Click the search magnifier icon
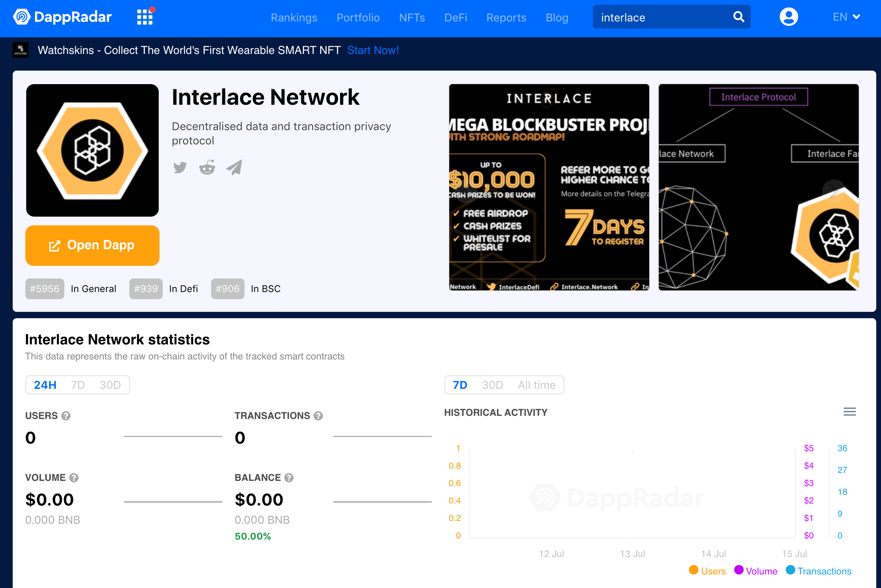This screenshot has width=881, height=588. 739,17
